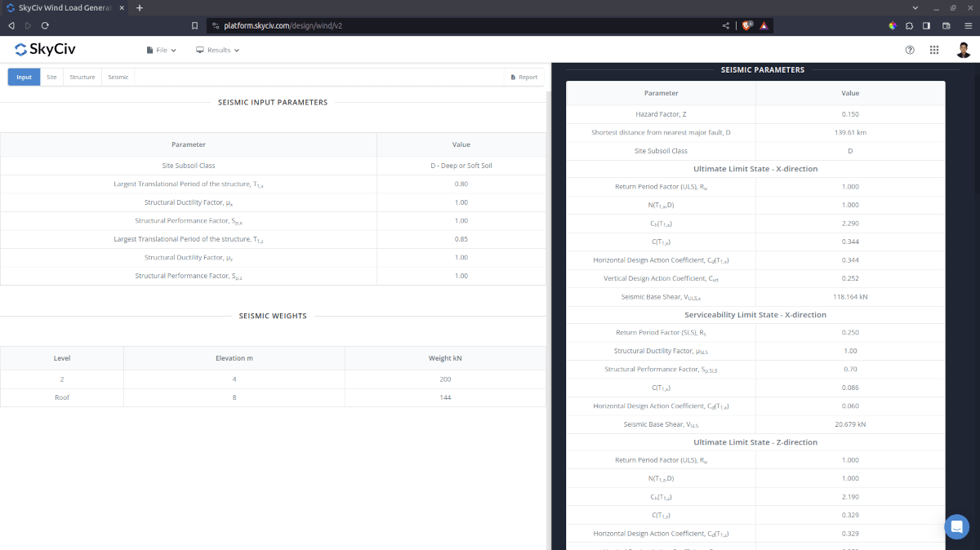Open the SkyCiv apps grid icon
Screen dimensions: 980x550
tap(933, 50)
